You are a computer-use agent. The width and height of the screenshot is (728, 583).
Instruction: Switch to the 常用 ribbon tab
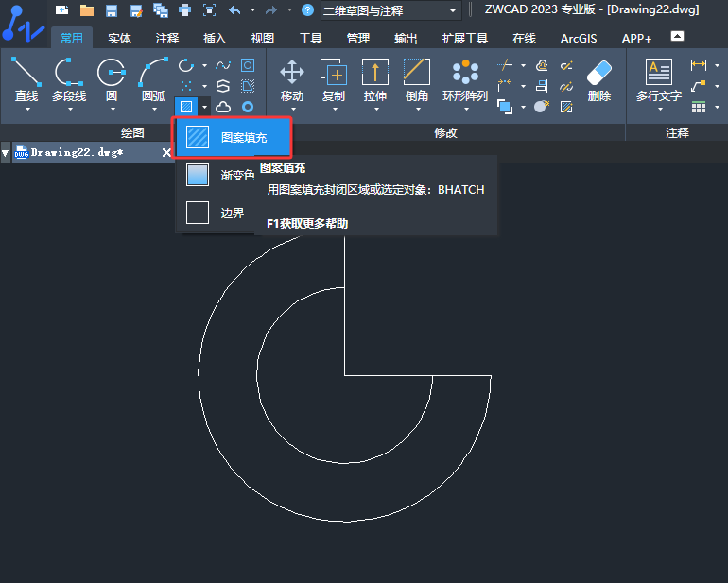click(x=72, y=38)
